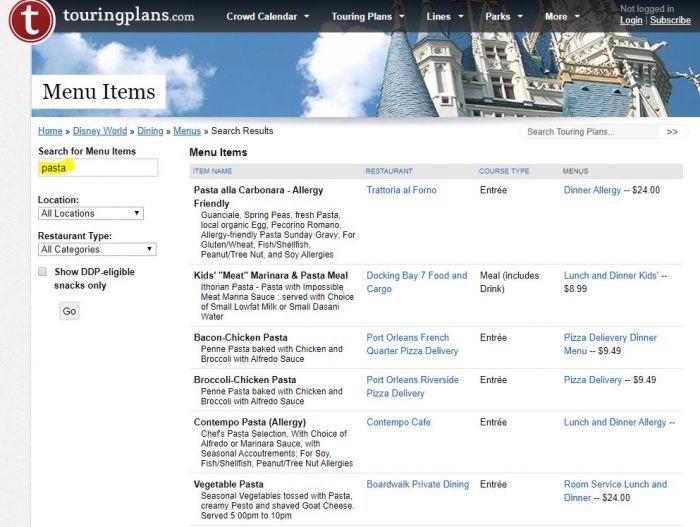The width and height of the screenshot is (700, 527).
Task: Sort by the RESTAURANT column header
Action: pyautogui.click(x=389, y=171)
